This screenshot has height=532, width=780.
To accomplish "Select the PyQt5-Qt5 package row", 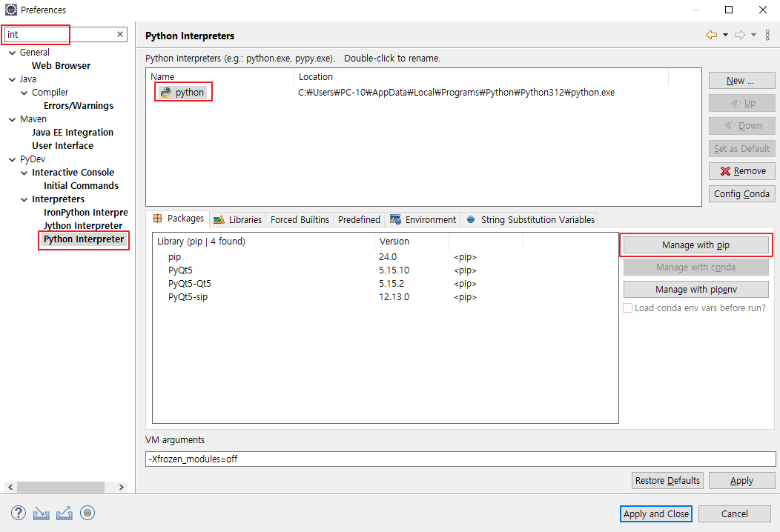I will coord(385,284).
